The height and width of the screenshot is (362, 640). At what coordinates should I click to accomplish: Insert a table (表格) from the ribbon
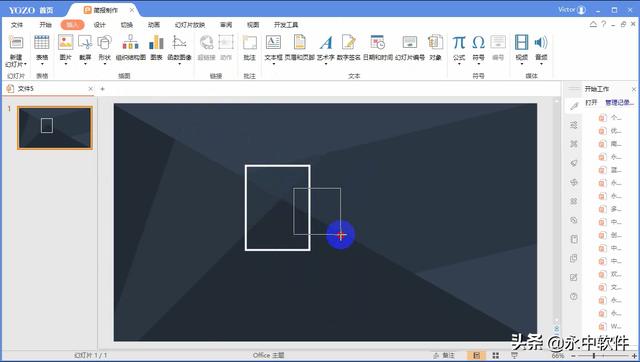click(42, 42)
